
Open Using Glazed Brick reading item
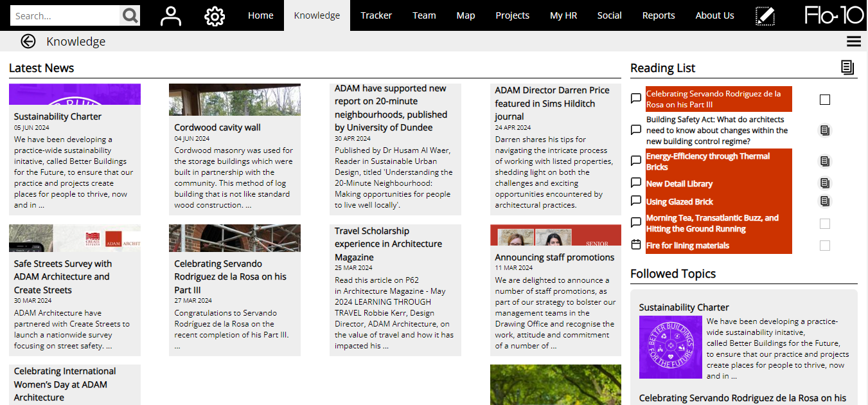point(680,202)
